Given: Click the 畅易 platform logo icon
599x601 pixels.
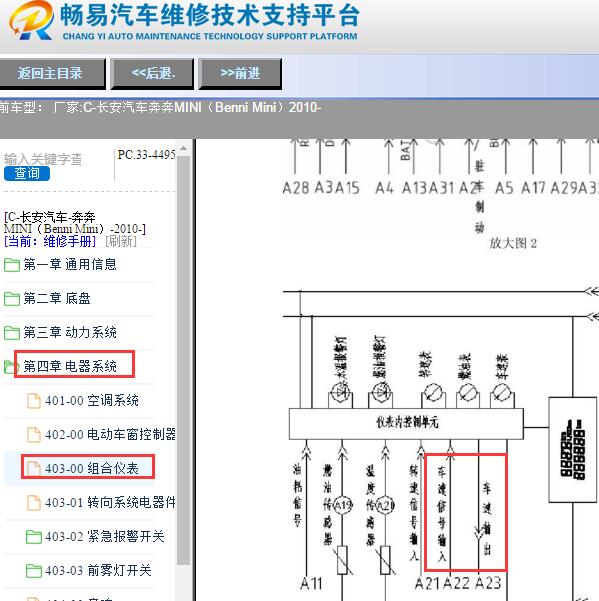Looking at the screenshot, I should tap(31, 20).
